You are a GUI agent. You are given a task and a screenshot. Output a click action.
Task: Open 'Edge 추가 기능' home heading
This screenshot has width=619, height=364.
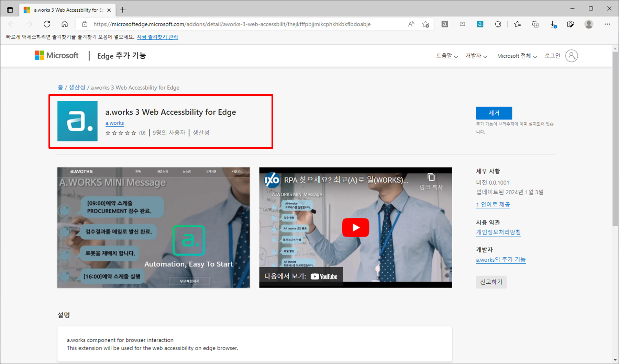click(x=122, y=56)
